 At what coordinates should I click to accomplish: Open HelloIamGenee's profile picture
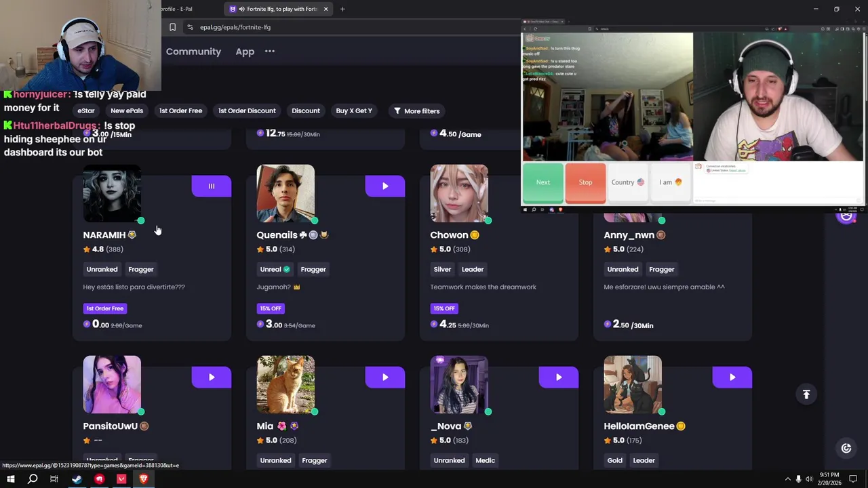click(x=633, y=384)
